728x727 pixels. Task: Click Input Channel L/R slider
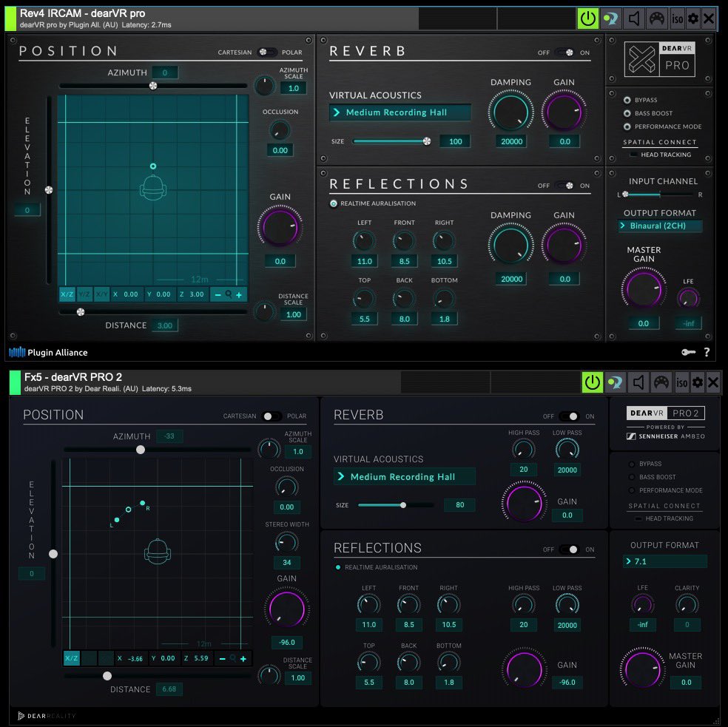click(658, 195)
